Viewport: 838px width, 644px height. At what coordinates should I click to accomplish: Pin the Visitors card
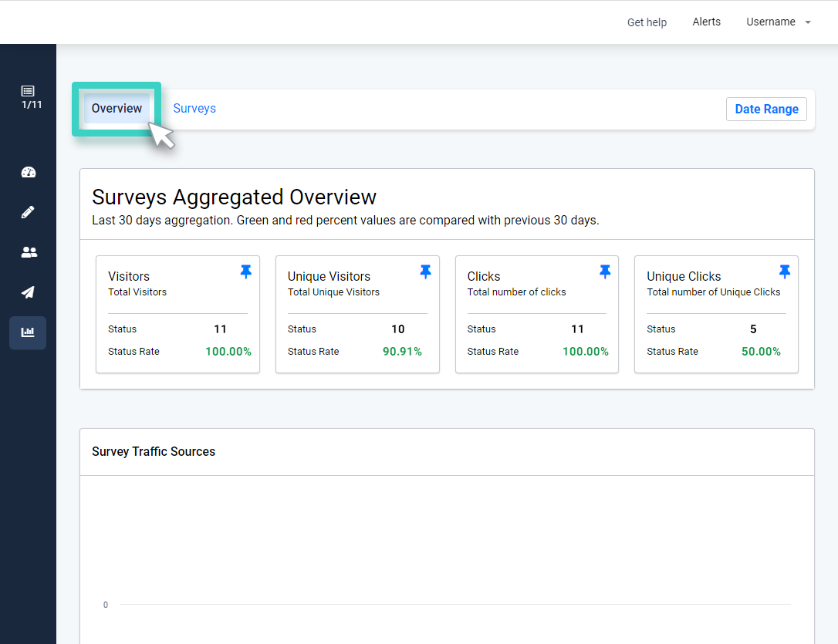246,271
